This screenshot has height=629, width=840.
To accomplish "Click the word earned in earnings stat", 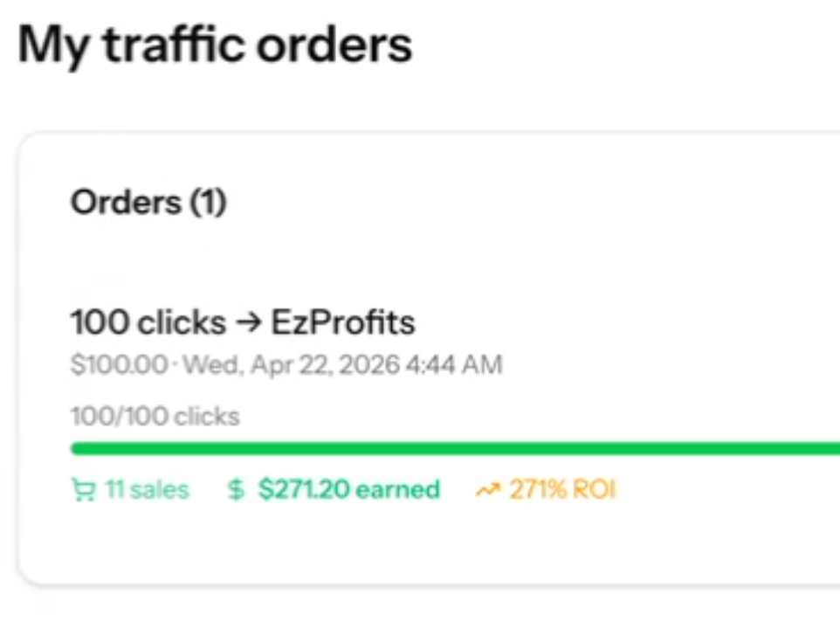I will pyautogui.click(x=397, y=489).
